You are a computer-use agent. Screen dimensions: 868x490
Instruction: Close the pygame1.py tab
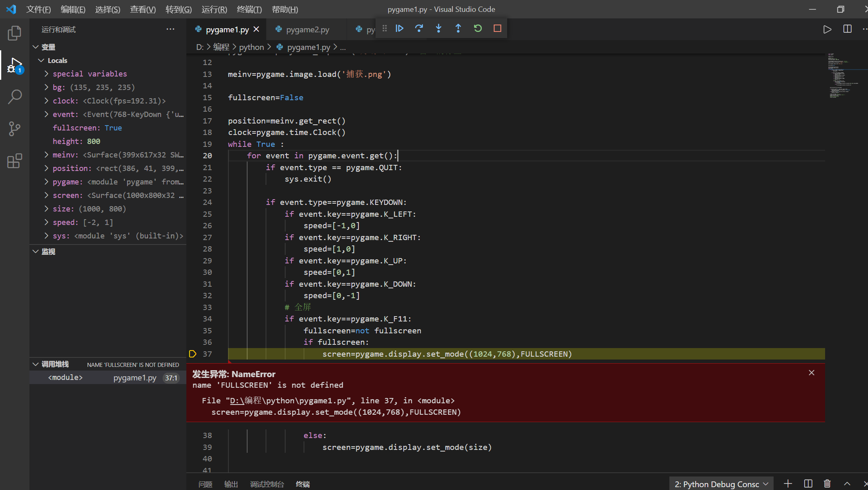pos(256,29)
